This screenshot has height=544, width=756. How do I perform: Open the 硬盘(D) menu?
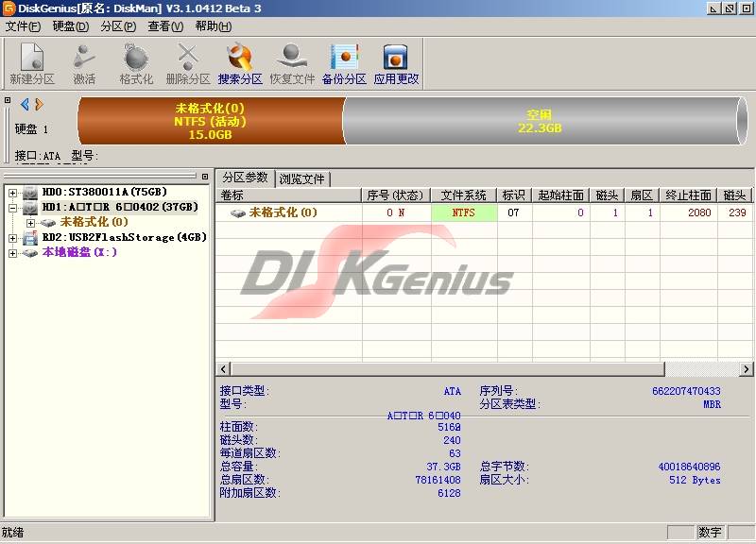click(70, 26)
